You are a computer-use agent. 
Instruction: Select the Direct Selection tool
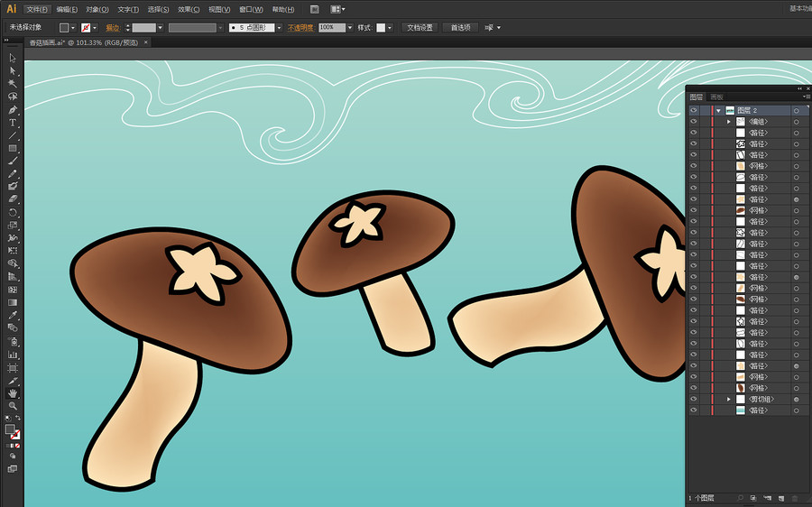(x=13, y=71)
